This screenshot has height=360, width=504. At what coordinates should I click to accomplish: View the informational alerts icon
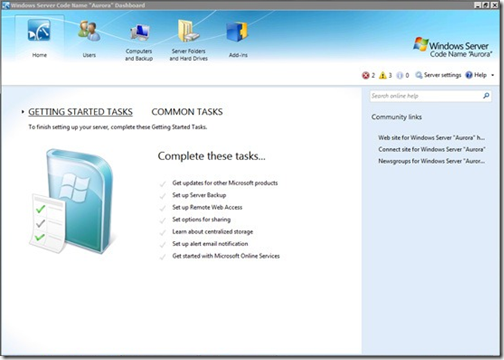click(x=400, y=75)
